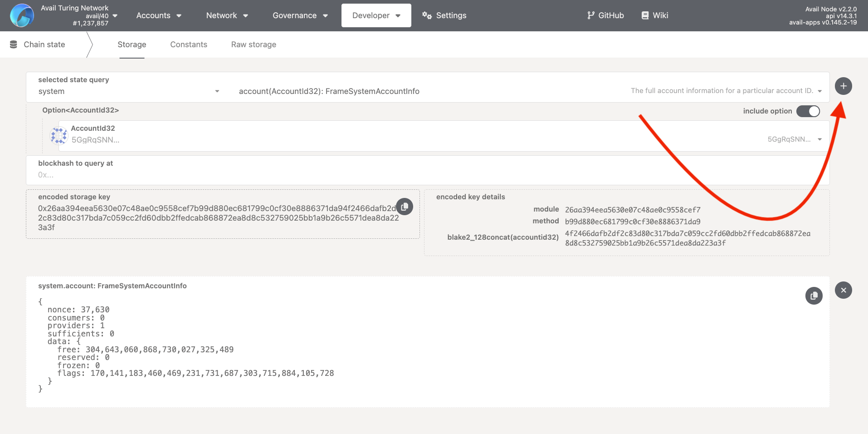Toggle the include option switch
The height and width of the screenshot is (434, 868).
coord(808,111)
